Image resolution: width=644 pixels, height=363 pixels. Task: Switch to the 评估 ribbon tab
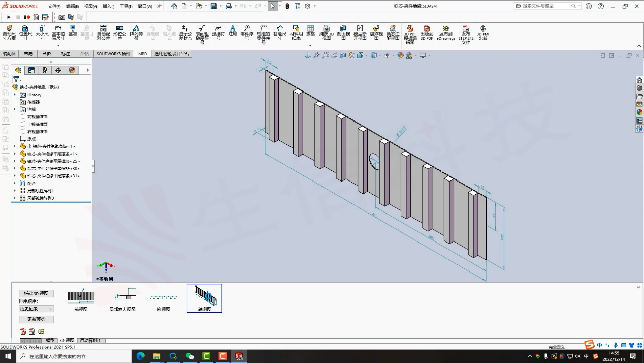84,54
